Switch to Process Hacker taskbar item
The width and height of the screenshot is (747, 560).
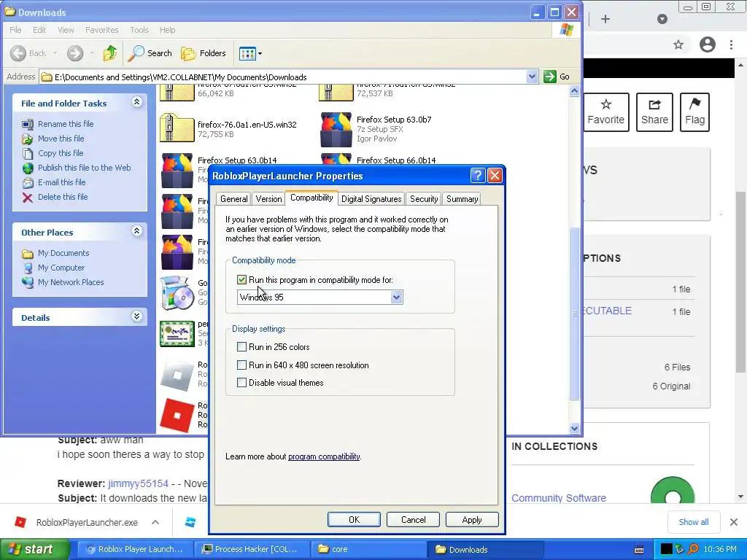point(252,550)
